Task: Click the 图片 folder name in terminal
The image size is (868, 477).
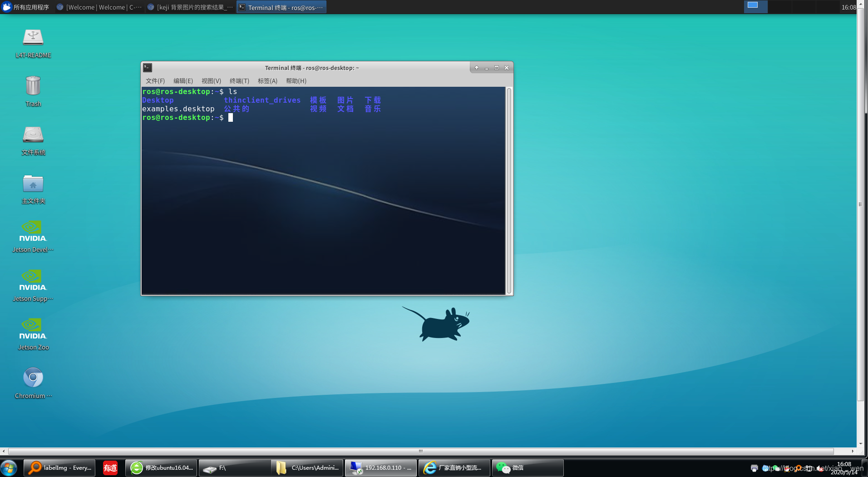Action: [345, 100]
